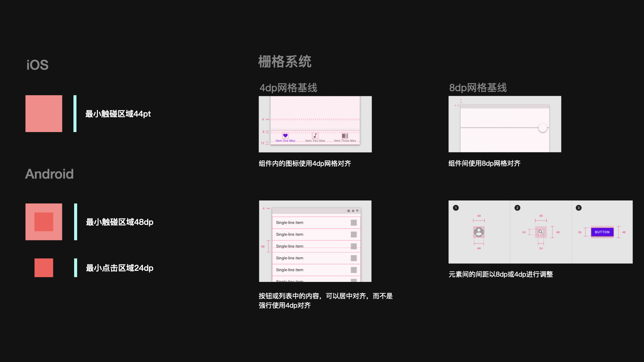
Task: Click the magnifying glass search icon
Action: tap(541, 232)
